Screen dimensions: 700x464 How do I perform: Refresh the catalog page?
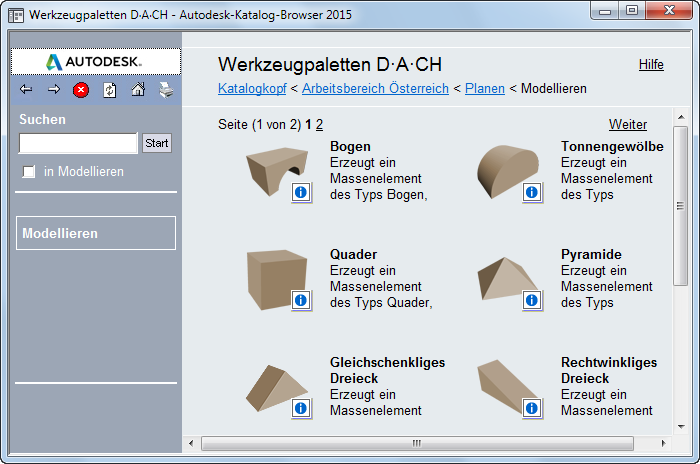[110, 90]
